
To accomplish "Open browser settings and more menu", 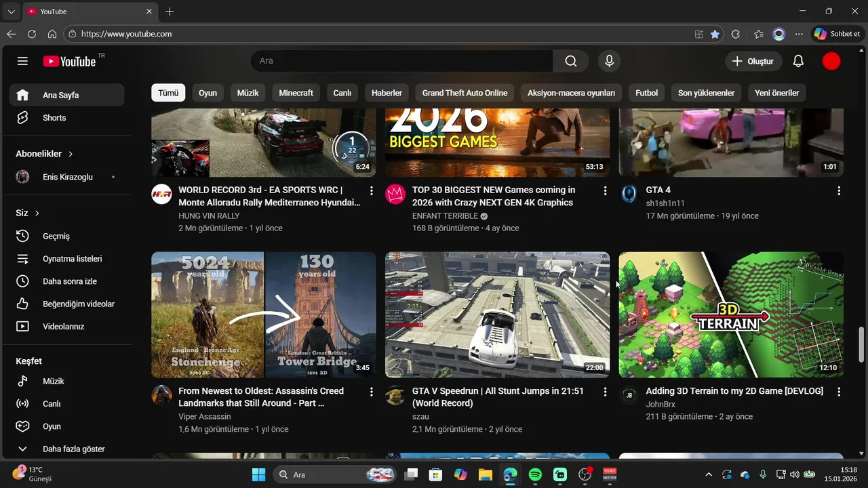I will (x=799, y=34).
